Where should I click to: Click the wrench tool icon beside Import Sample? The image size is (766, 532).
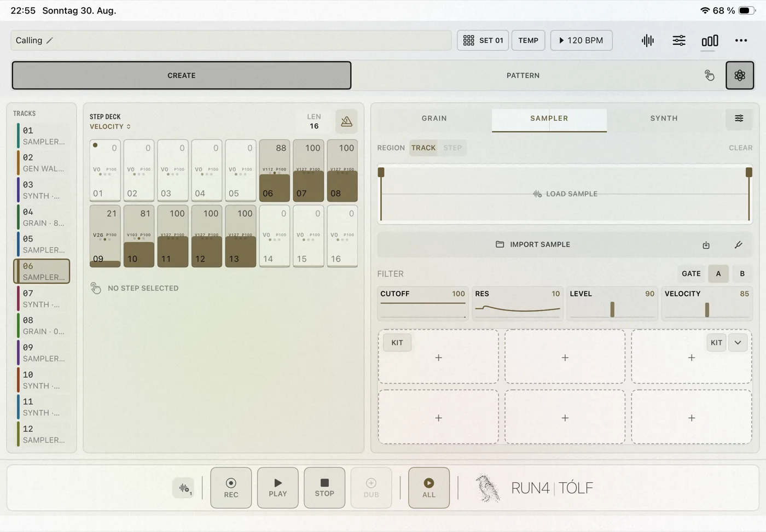point(738,244)
